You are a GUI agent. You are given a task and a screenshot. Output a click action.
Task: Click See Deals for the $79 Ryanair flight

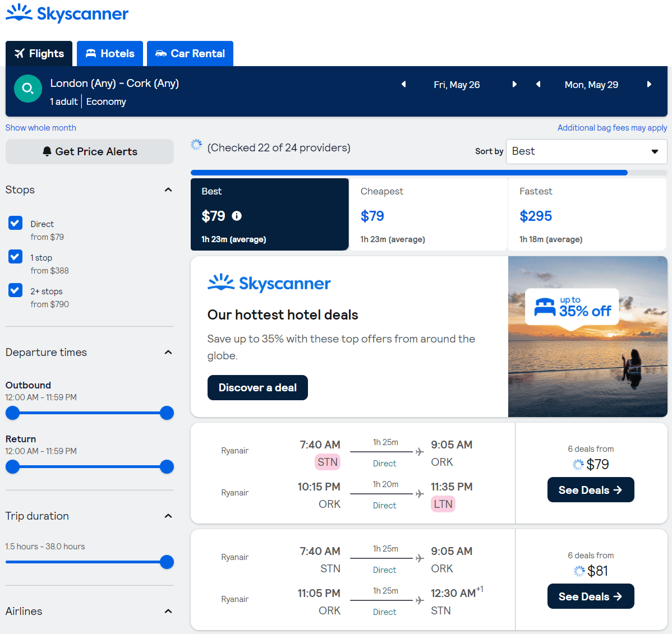(591, 489)
